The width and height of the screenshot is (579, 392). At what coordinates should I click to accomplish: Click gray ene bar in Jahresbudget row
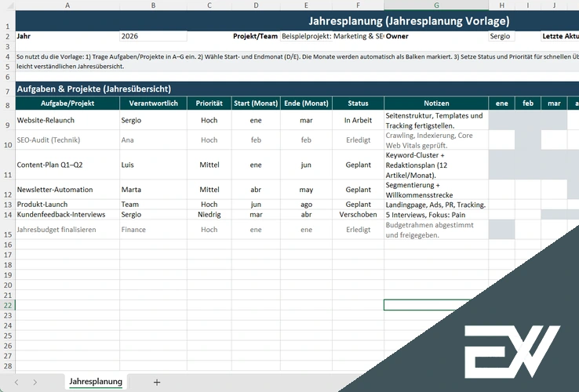coord(501,230)
